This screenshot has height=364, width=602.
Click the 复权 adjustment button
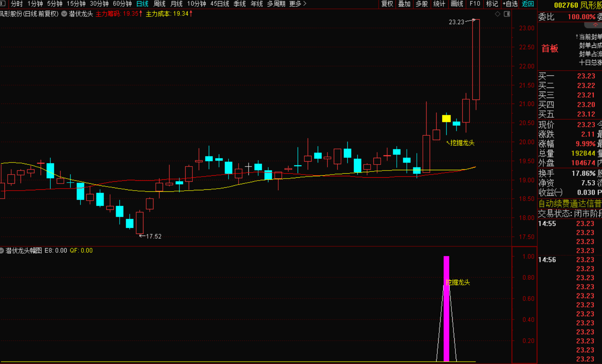pos(387,4)
